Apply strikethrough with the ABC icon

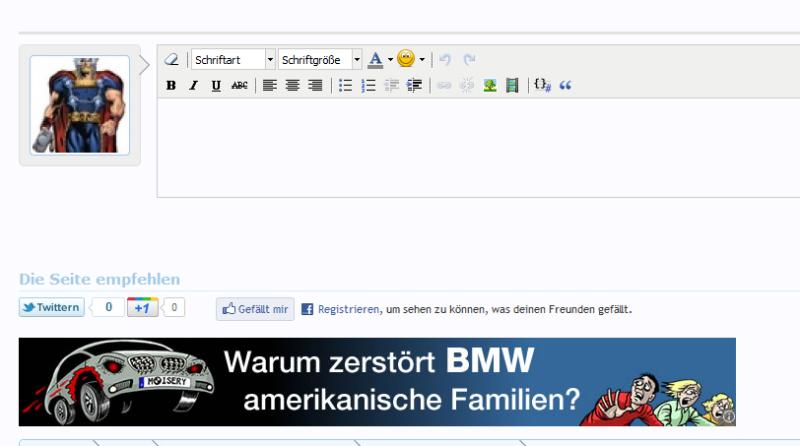point(239,86)
